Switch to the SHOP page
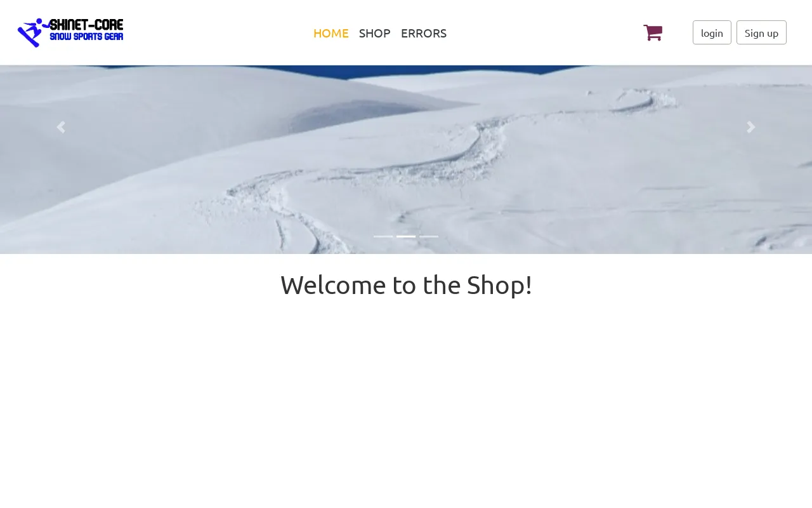The image size is (812, 508). [x=375, y=33]
